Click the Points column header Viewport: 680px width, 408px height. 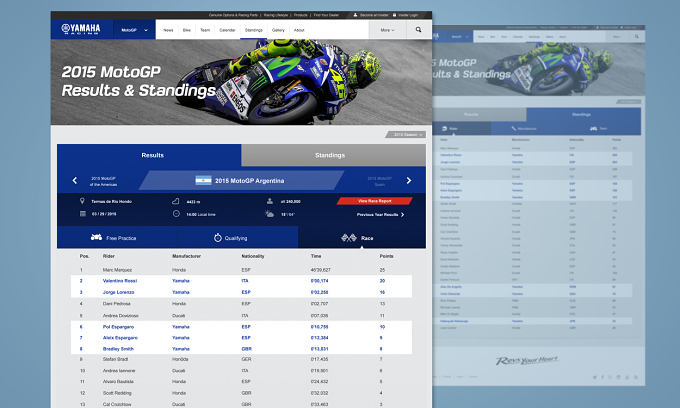[x=386, y=256]
